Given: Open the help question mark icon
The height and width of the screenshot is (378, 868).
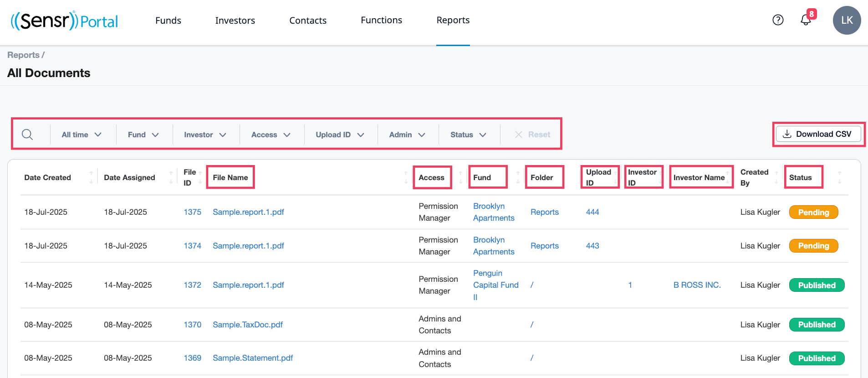Looking at the screenshot, I should coord(778,20).
